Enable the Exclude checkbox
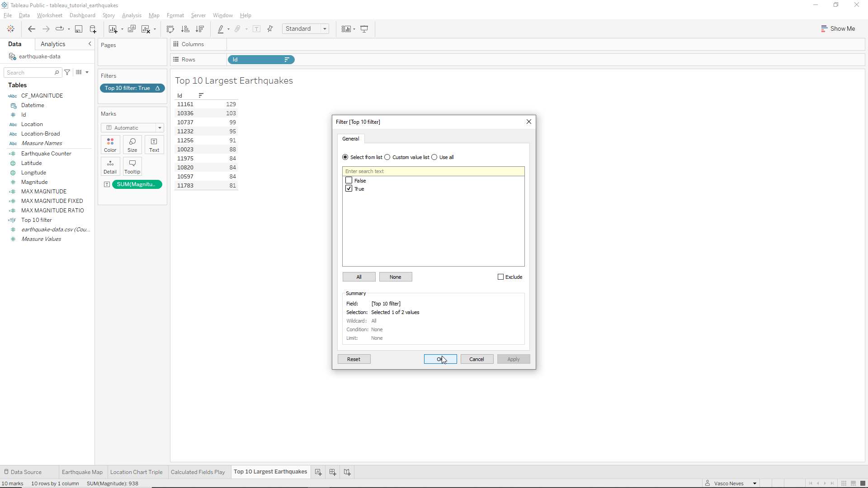 500,277
